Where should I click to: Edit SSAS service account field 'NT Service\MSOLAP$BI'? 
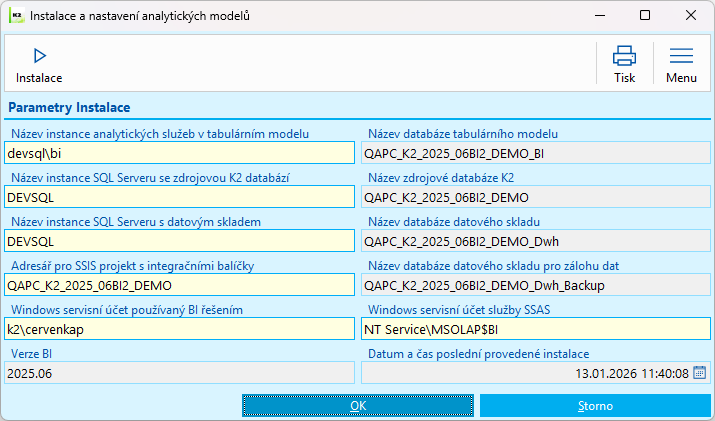click(x=536, y=329)
